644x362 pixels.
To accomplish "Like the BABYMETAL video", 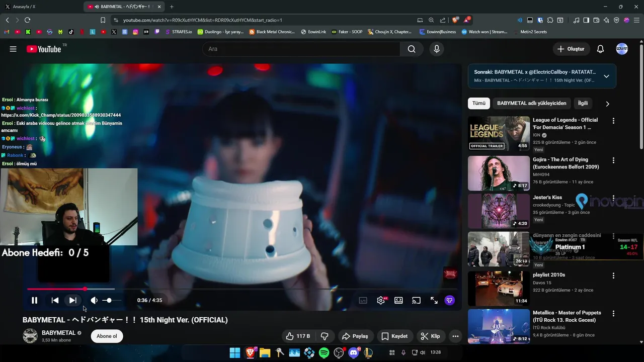I will pyautogui.click(x=298, y=336).
